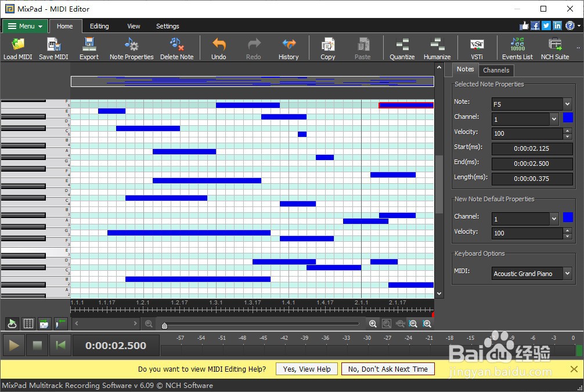Stop playback
Image resolution: width=584 pixels, height=392 pixels.
tap(37, 345)
